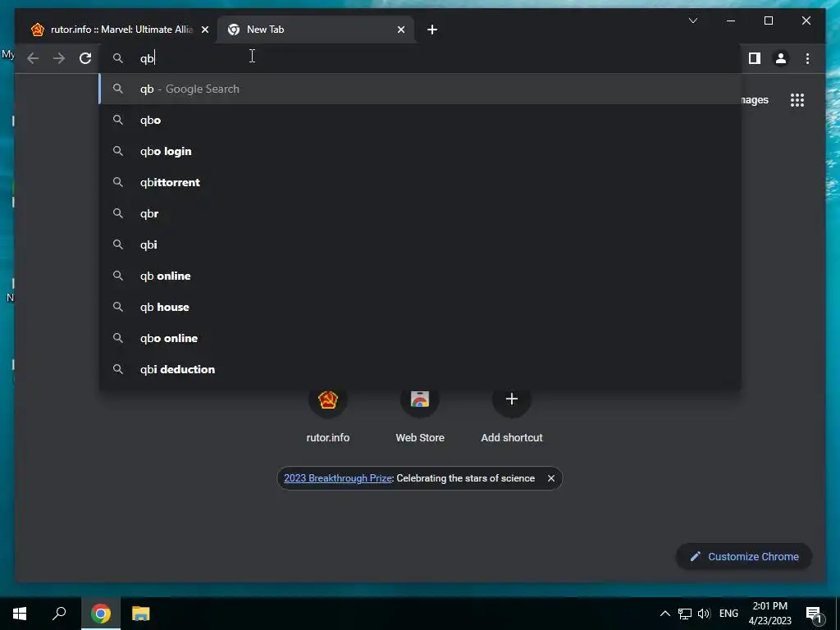Open the network status tray icon

(x=685, y=614)
